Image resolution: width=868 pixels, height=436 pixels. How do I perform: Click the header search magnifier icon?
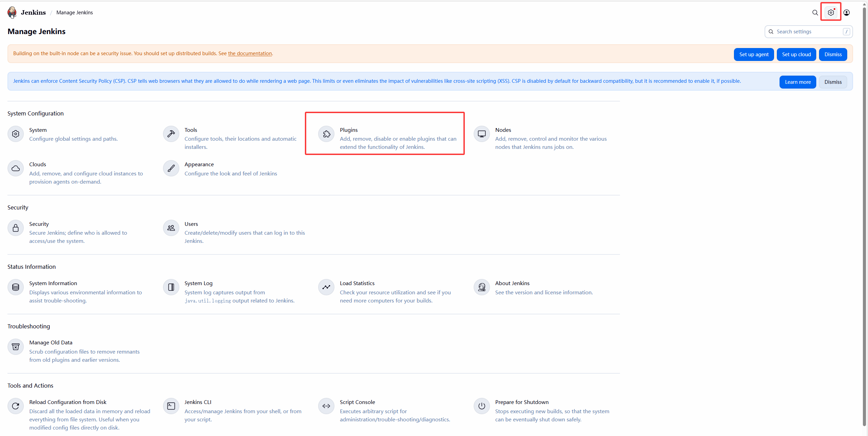pos(815,13)
